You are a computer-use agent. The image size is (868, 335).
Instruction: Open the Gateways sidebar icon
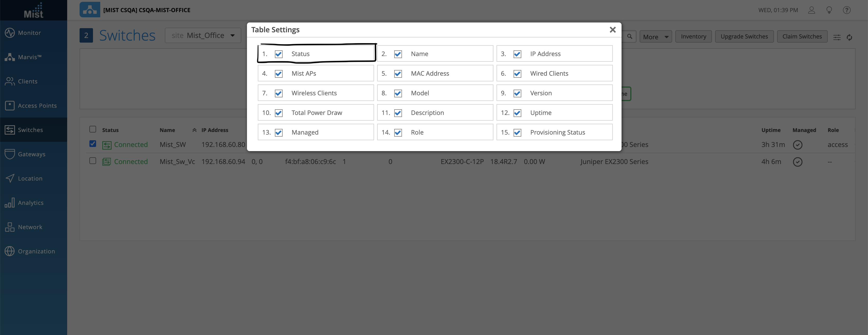tap(10, 154)
